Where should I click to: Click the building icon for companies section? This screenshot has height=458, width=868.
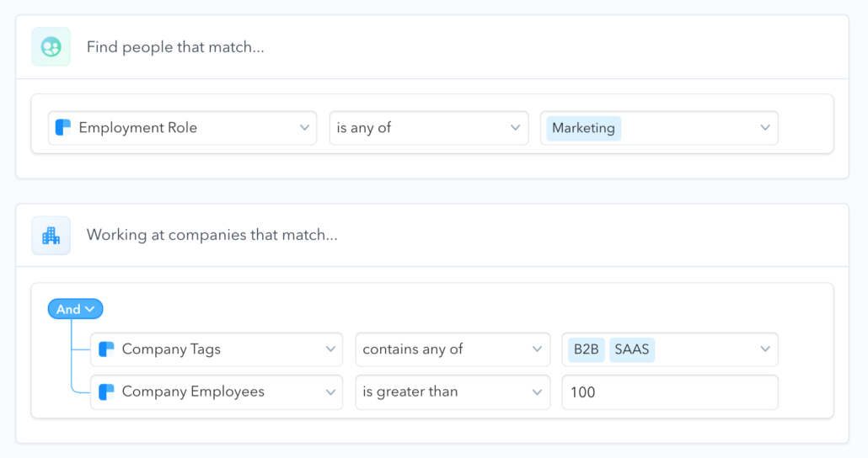click(x=51, y=236)
